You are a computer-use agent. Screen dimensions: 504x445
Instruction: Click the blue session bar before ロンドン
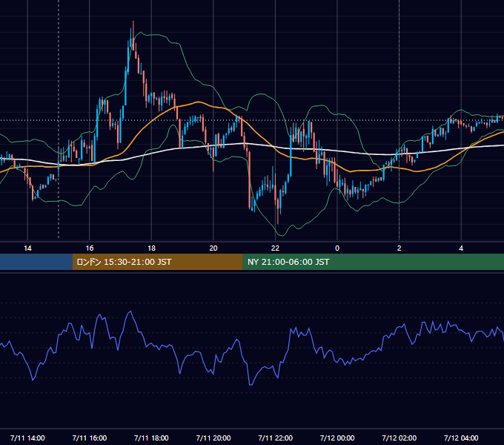36,262
